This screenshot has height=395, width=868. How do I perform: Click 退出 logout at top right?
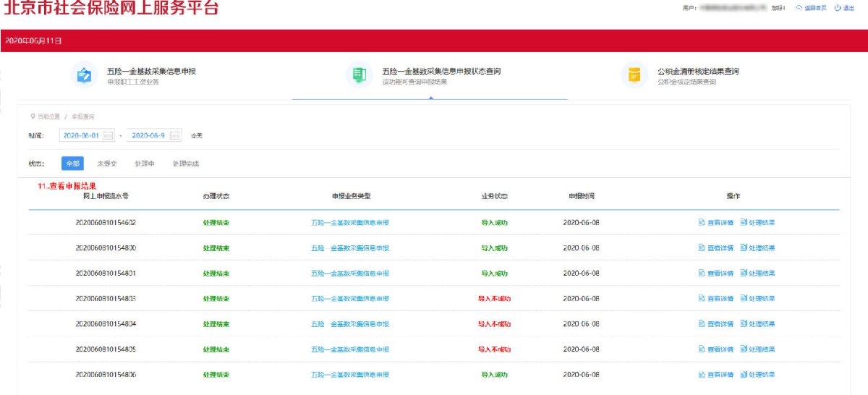[844, 8]
